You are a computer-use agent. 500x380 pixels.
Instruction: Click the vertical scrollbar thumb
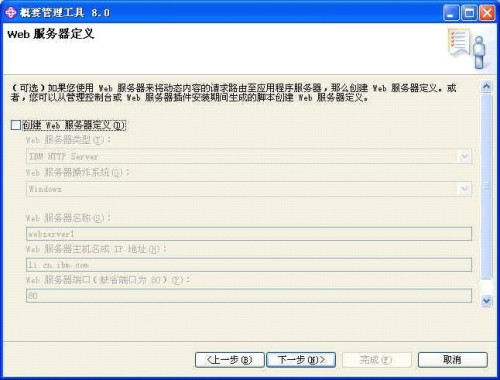[x=486, y=187]
